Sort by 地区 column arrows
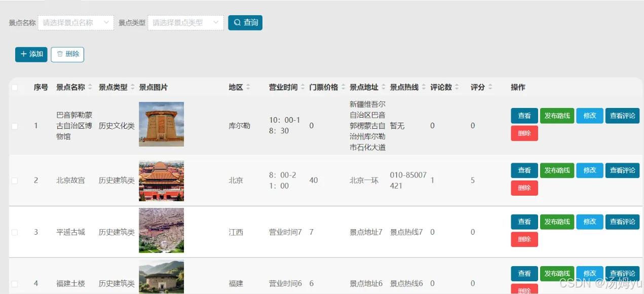 point(248,87)
